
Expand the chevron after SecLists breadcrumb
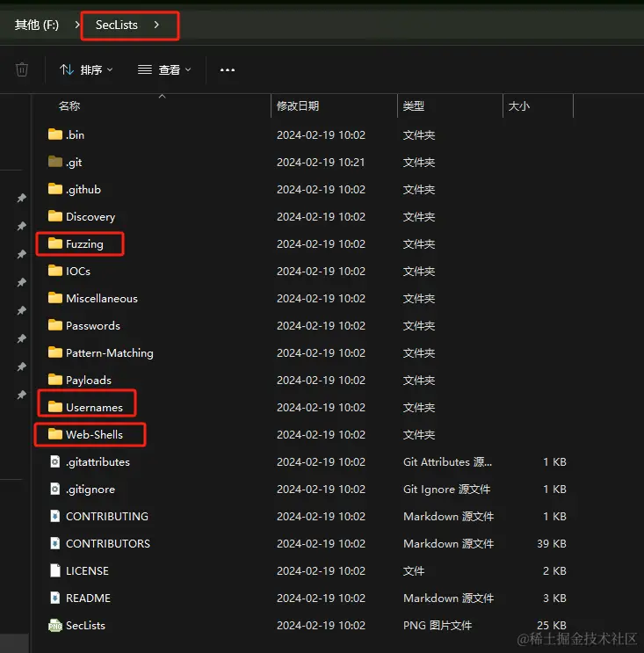click(x=156, y=25)
